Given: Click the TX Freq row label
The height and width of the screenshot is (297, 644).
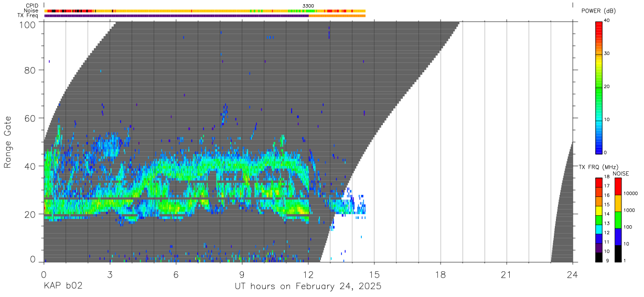Looking at the screenshot, I should 27,16.
